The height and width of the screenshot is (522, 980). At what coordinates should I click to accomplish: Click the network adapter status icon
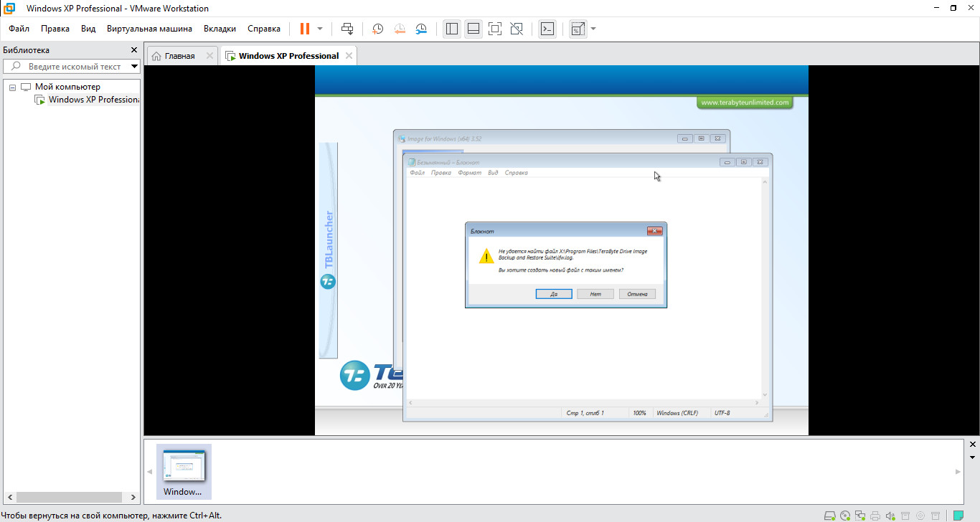tap(860, 516)
